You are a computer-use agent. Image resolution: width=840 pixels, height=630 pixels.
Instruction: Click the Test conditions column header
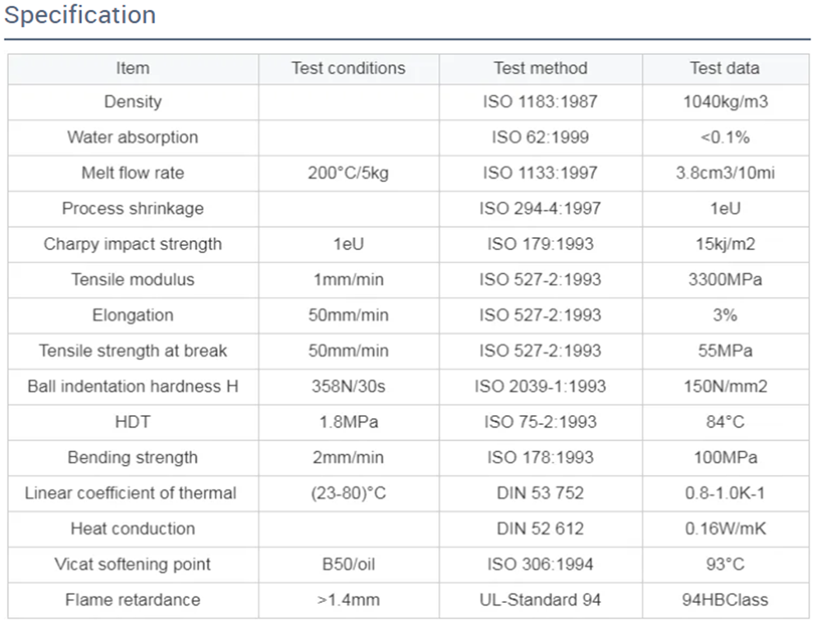coord(348,68)
